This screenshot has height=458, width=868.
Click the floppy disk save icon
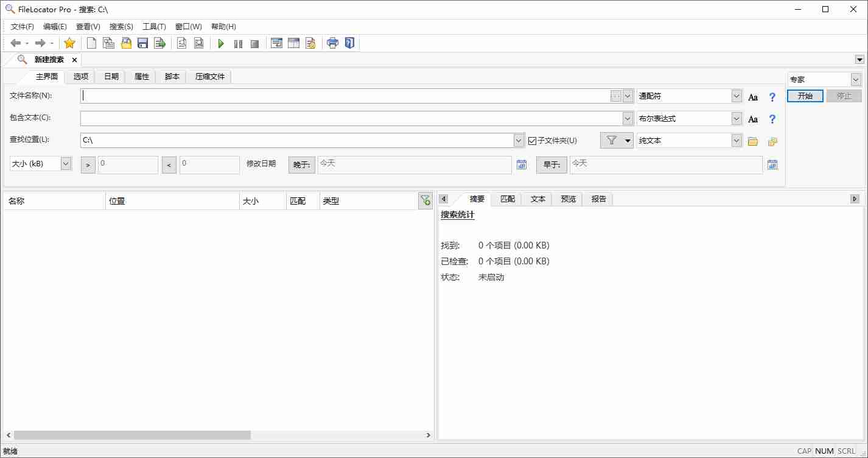(x=143, y=43)
